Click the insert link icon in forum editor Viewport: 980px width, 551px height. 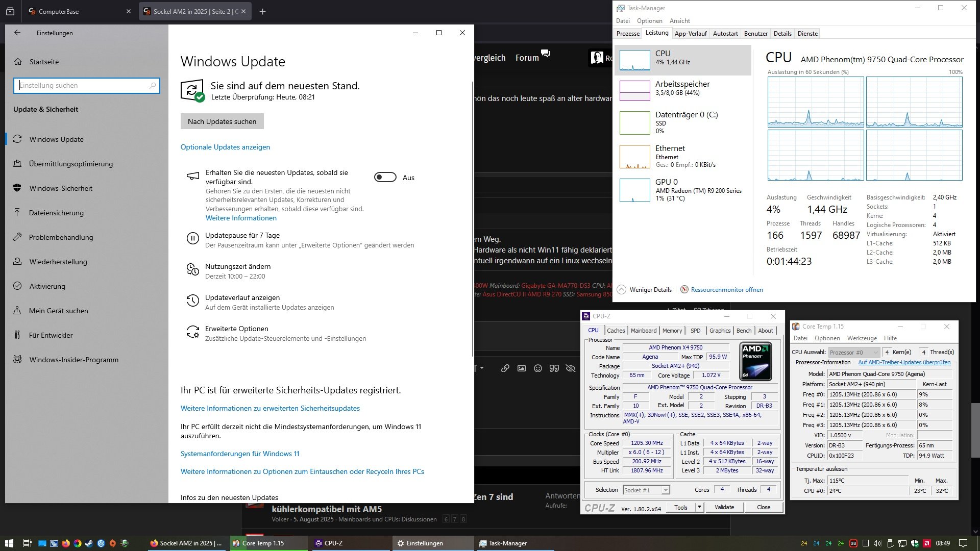coord(505,368)
